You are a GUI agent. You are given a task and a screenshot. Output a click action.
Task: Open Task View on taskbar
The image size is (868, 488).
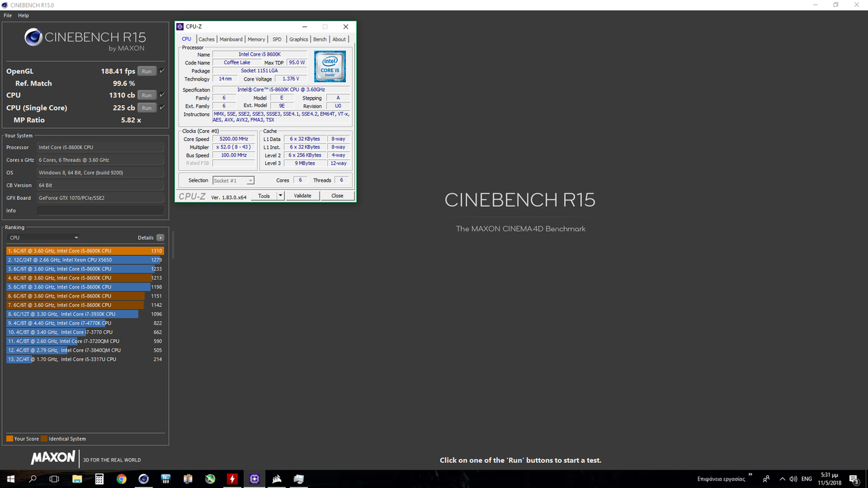tap(55, 479)
